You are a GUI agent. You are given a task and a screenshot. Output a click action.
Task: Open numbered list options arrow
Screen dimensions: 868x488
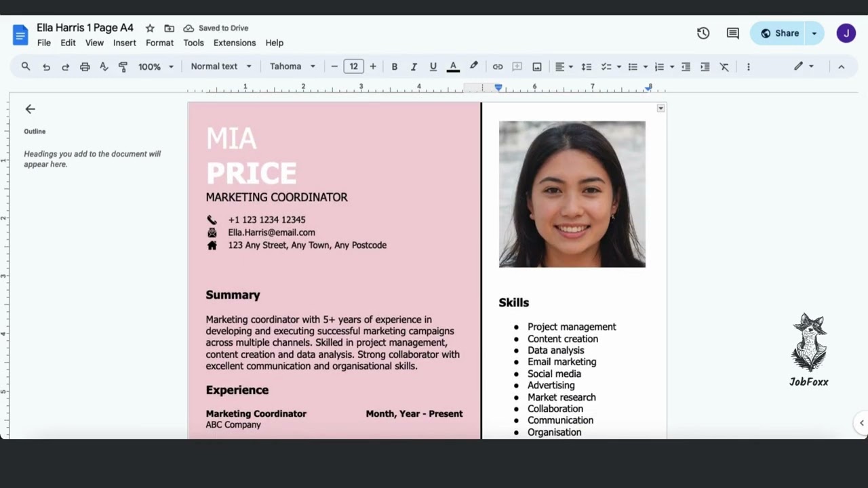pos(672,66)
